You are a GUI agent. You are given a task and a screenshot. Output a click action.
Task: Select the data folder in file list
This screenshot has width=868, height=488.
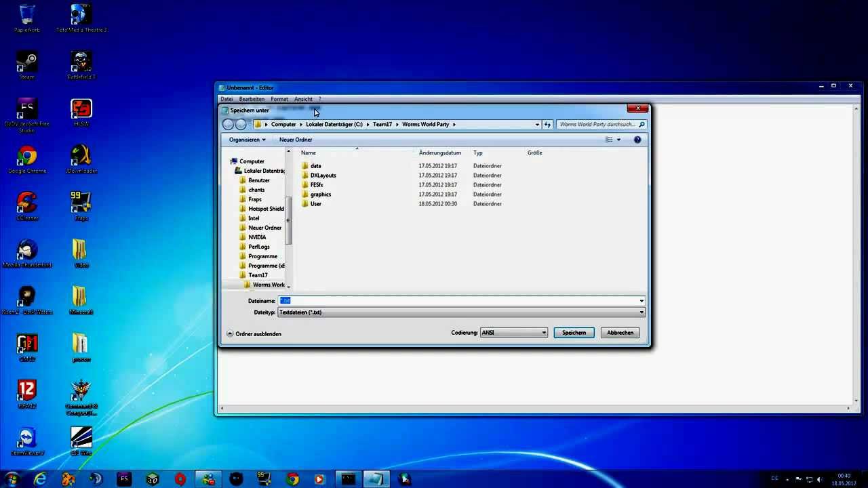click(x=316, y=166)
